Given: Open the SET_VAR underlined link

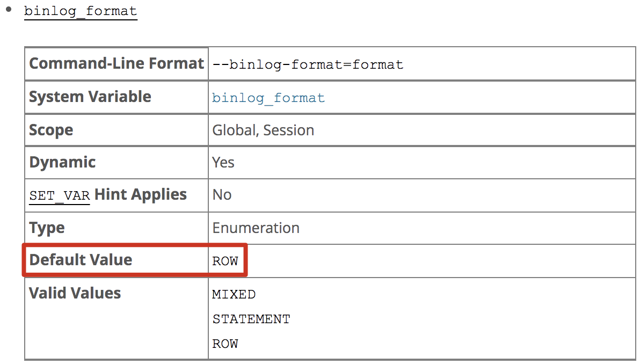Looking at the screenshot, I should [60, 195].
